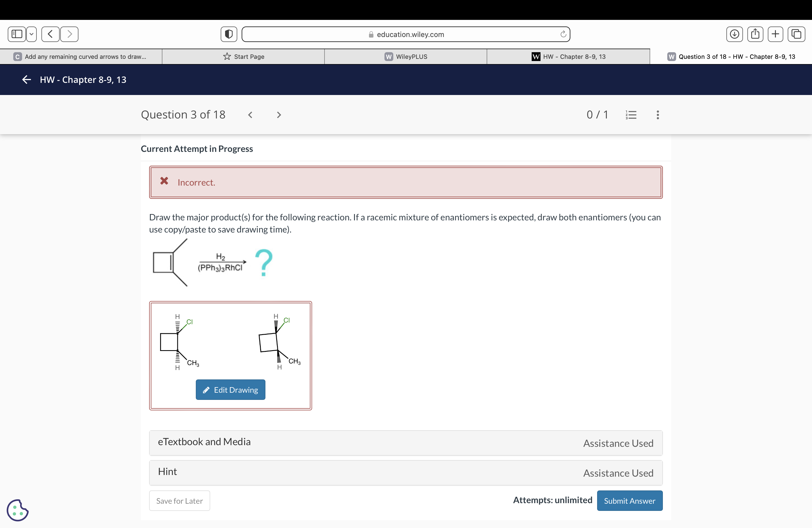Click the back arrow next to HW - Chapter 8-9, 13

coord(26,80)
